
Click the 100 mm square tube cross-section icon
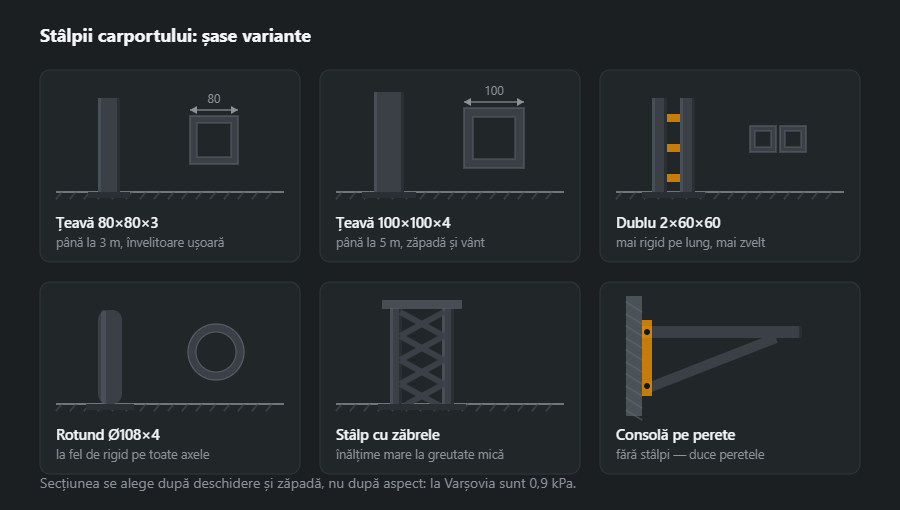(494, 138)
